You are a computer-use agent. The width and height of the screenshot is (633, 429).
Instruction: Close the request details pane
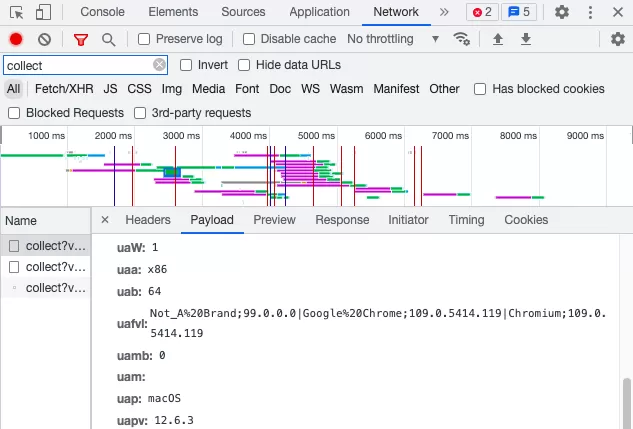coord(105,220)
